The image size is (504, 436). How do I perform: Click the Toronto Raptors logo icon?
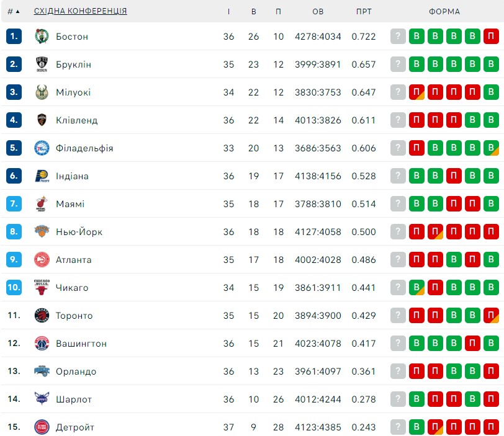(x=42, y=315)
